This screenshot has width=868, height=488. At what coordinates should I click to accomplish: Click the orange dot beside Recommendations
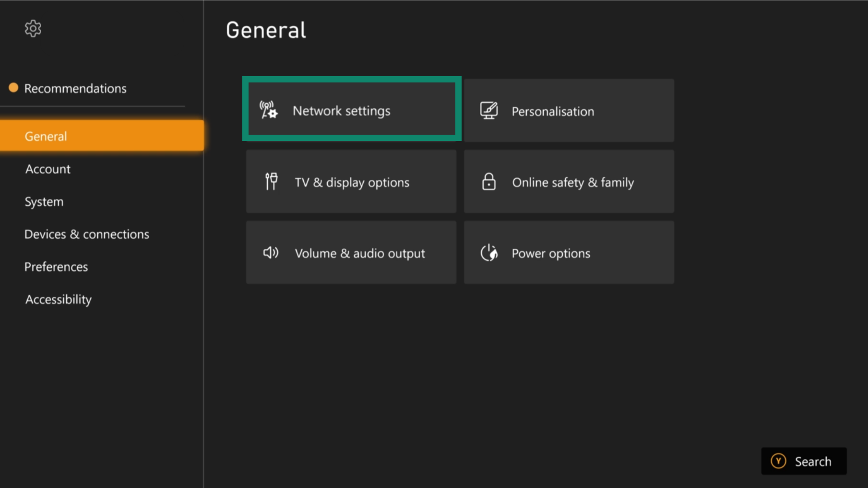[13, 88]
